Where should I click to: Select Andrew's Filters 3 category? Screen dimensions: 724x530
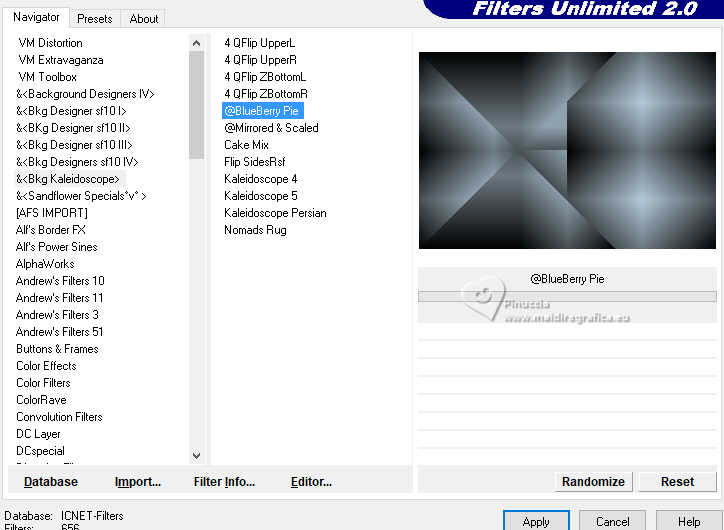pyautogui.click(x=57, y=315)
